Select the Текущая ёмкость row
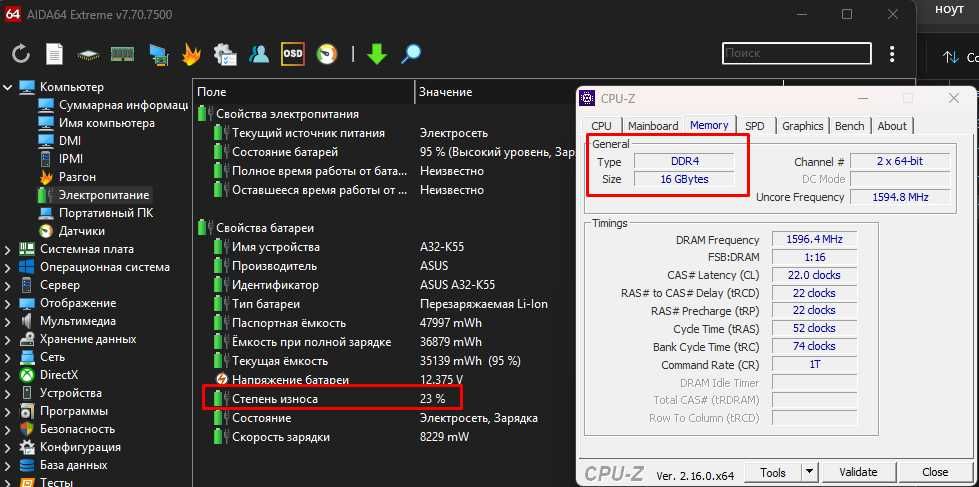The image size is (979, 487). pyautogui.click(x=387, y=361)
